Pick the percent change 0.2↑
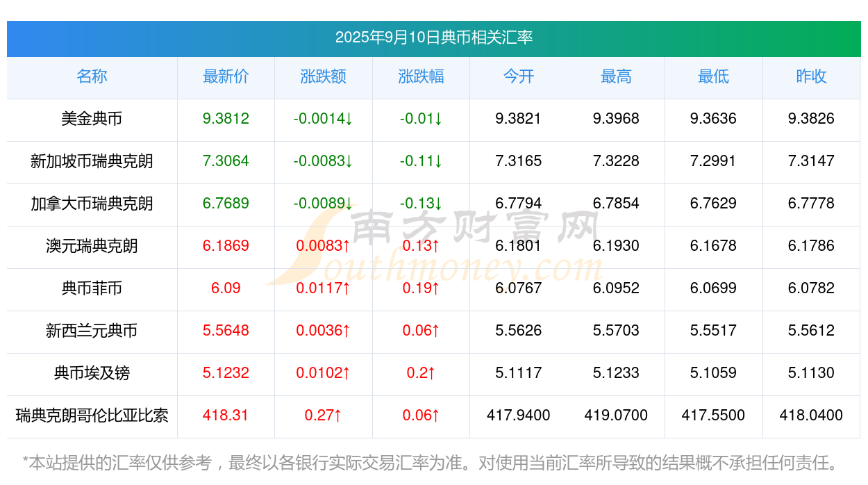The height and width of the screenshot is (485, 868). (421, 373)
